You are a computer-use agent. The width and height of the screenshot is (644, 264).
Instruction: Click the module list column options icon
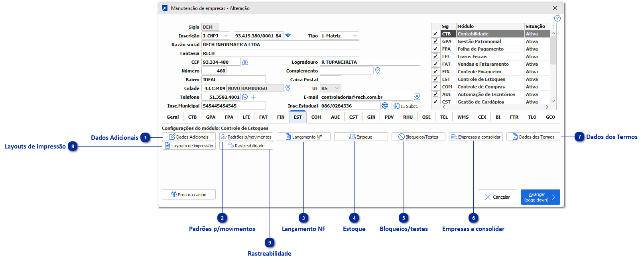[x=553, y=27]
